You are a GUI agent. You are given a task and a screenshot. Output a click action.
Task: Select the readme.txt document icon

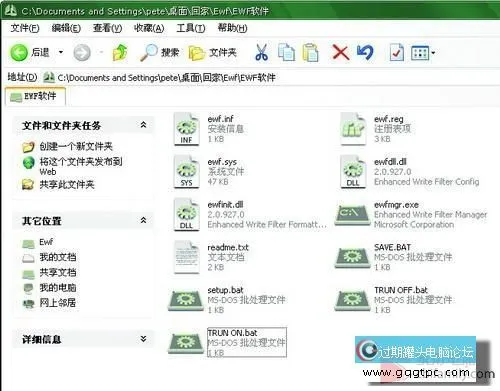click(186, 257)
